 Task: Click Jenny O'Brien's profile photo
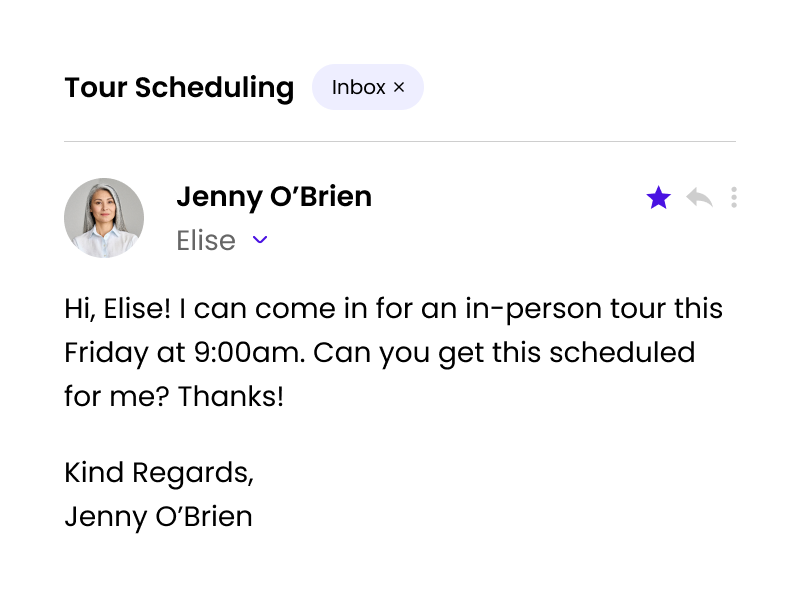(104, 218)
